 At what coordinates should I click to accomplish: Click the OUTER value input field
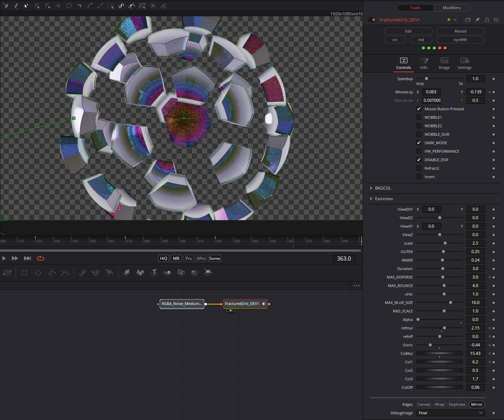475,252
